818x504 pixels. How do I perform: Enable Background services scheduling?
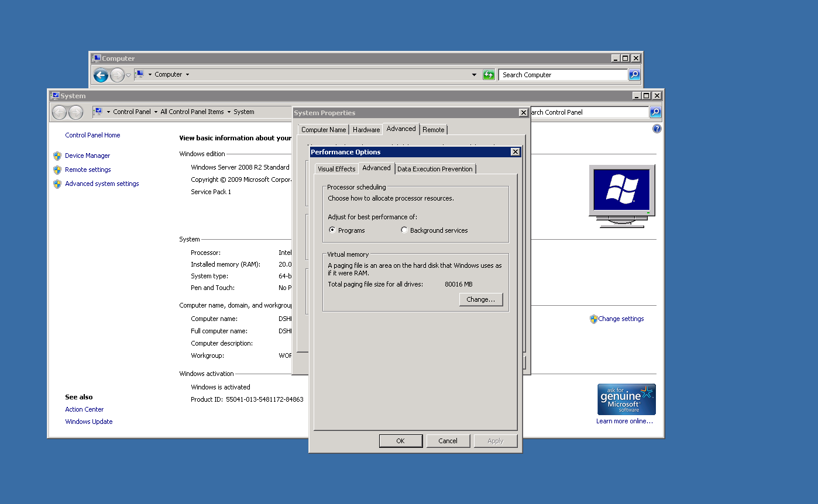coord(404,230)
